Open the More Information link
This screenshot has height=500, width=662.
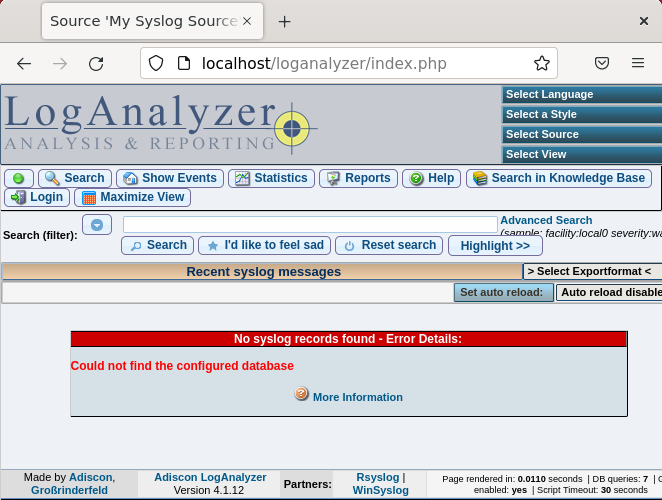tap(358, 397)
